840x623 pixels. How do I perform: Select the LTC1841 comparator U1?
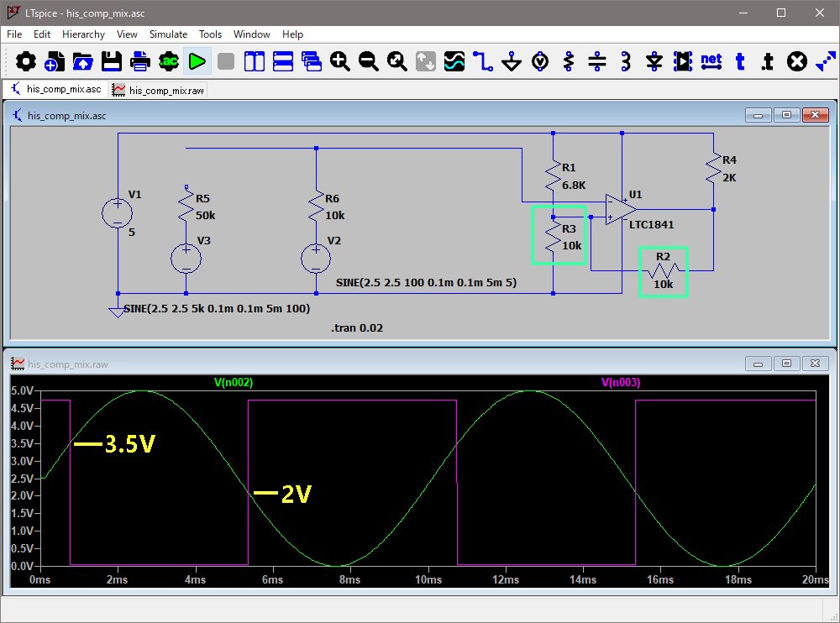[621, 209]
